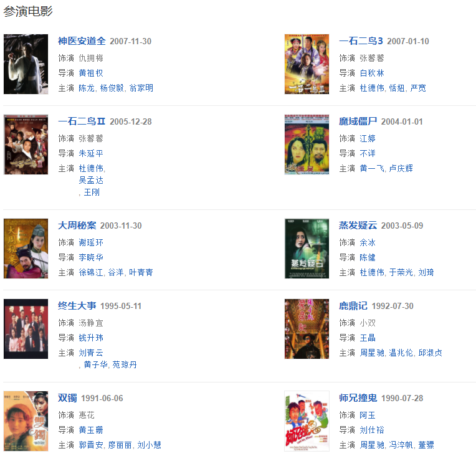The image size is (476, 456).
Task: Click the role name 谢瑶环 link
Action: (91, 242)
